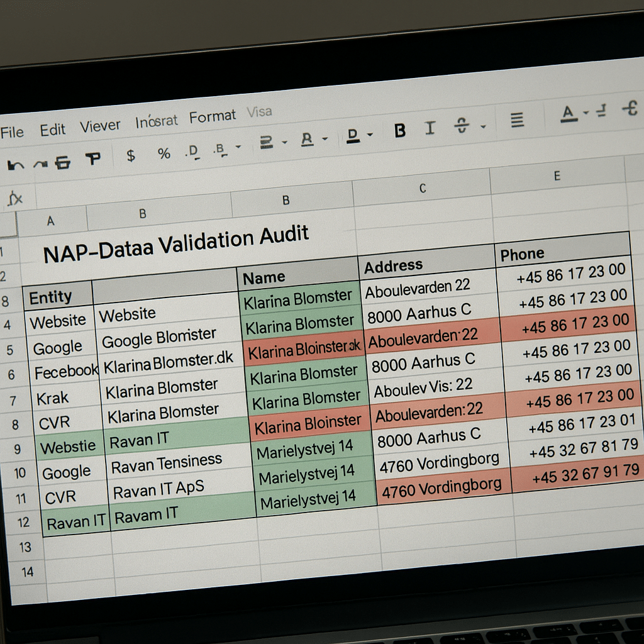Viewport: 644px width, 644px height.
Task: Open the Inosrat menu
Action: click(x=156, y=121)
